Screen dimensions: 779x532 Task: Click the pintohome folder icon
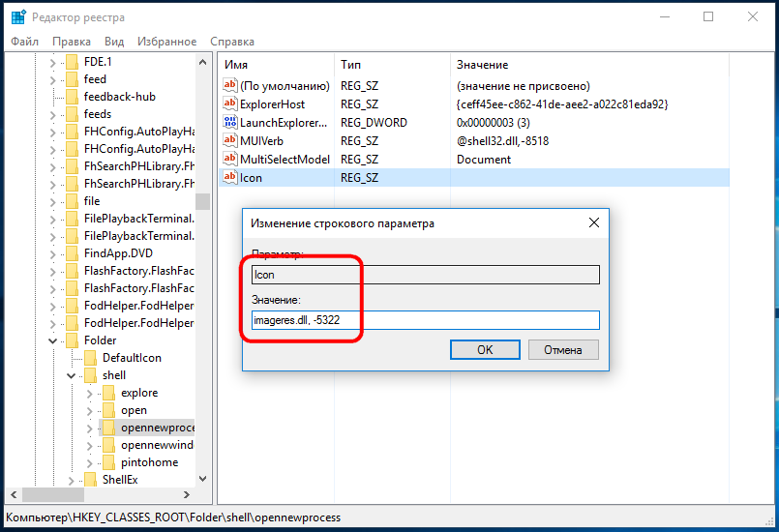pos(108,462)
